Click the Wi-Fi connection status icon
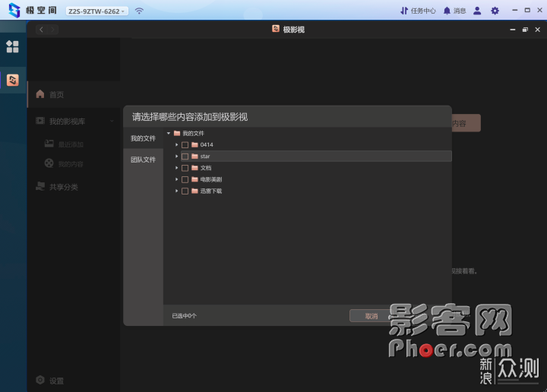The width and height of the screenshot is (547, 392). 139,11
